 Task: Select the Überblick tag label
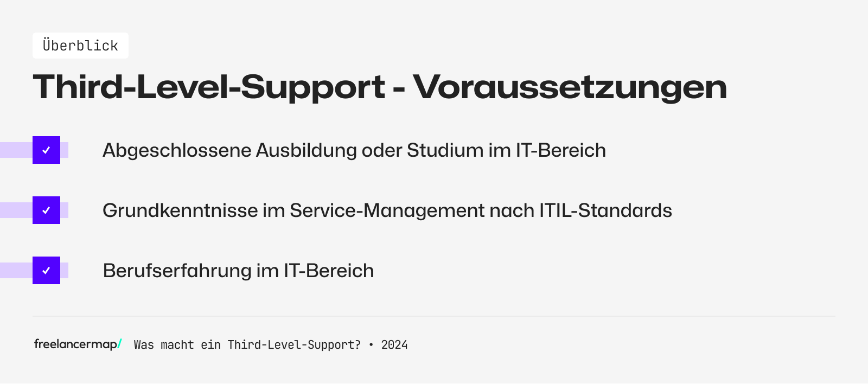point(80,46)
